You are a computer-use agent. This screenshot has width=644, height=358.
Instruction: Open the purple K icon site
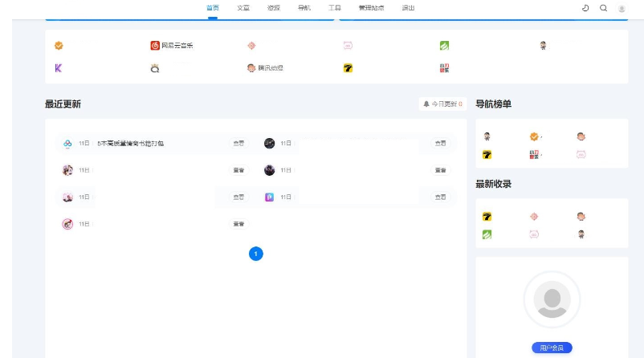click(59, 68)
